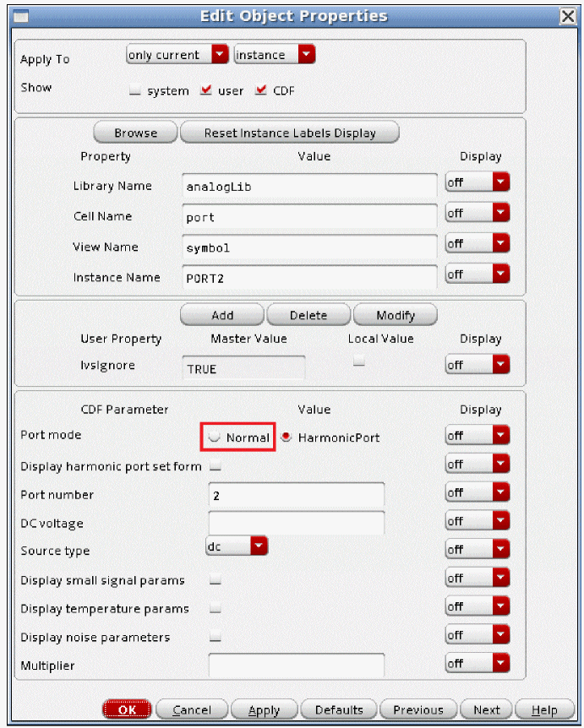The image size is (584, 728).
Task: Click the Cell Name field port
Action: click(x=309, y=217)
